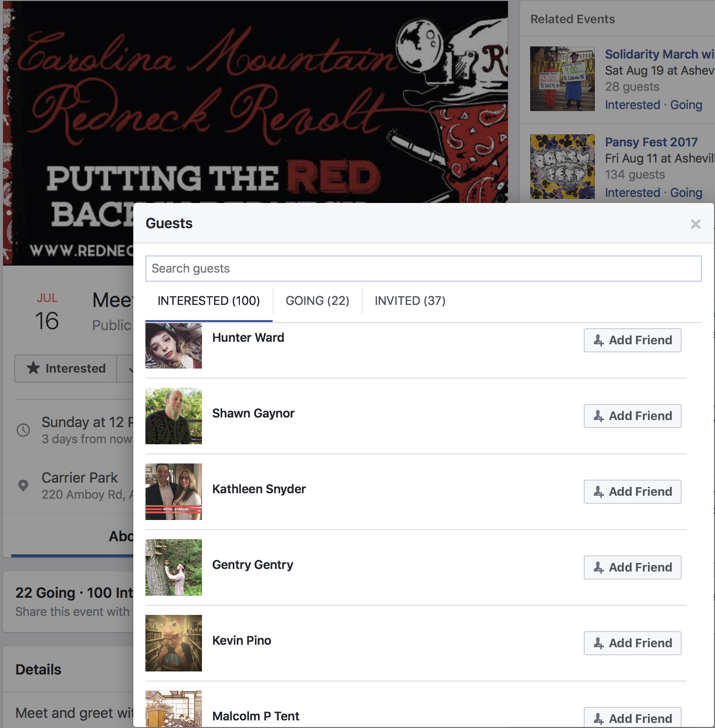
Task: Close the Guests dialog
Action: click(695, 224)
